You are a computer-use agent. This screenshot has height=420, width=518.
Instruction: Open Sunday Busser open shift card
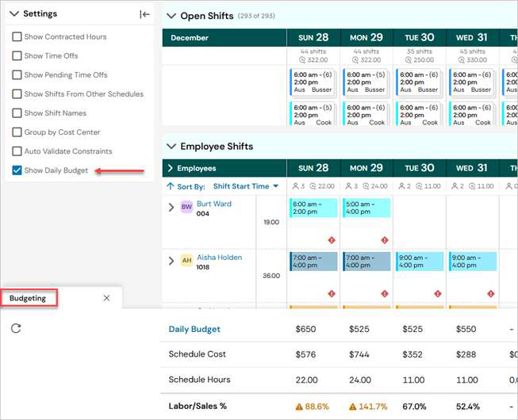pyautogui.click(x=313, y=82)
